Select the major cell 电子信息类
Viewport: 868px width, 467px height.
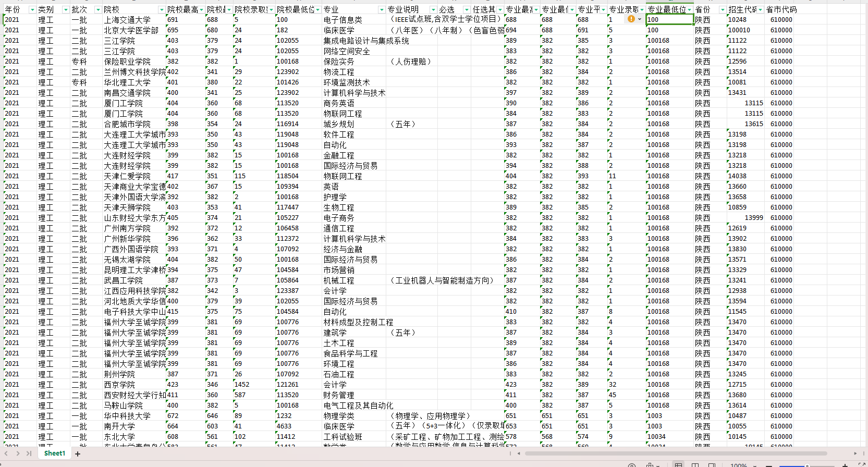pos(354,20)
